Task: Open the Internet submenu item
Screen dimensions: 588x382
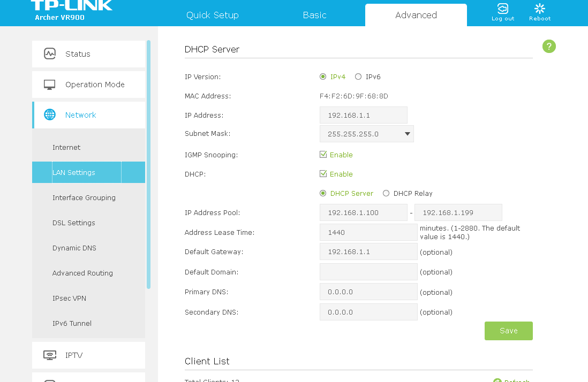Action: [x=66, y=147]
